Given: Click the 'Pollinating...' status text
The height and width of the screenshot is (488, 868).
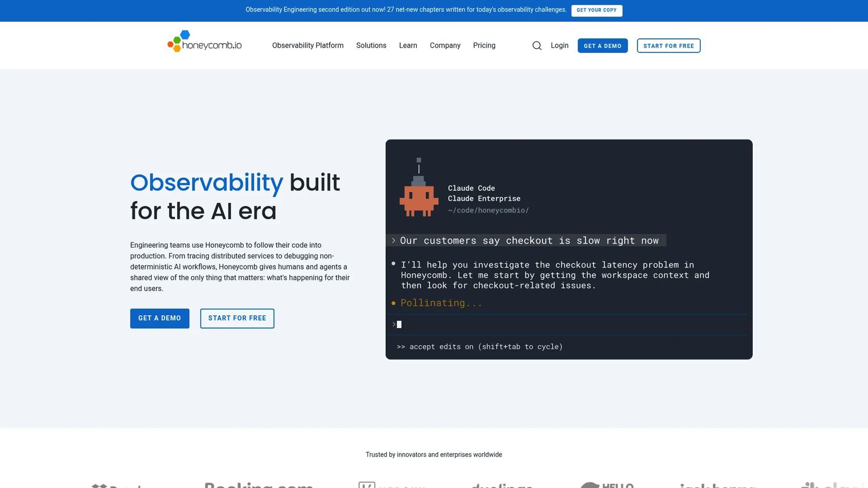Looking at the screenshot, I should click(441, 303).
